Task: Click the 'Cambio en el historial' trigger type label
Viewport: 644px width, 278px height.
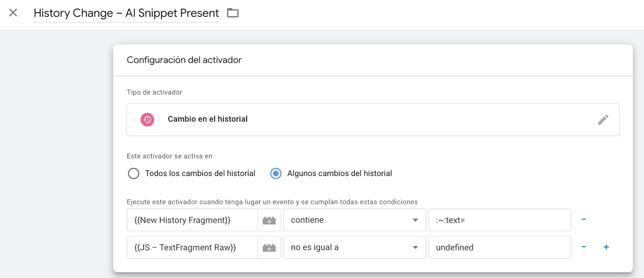Action: pos(208,119)
